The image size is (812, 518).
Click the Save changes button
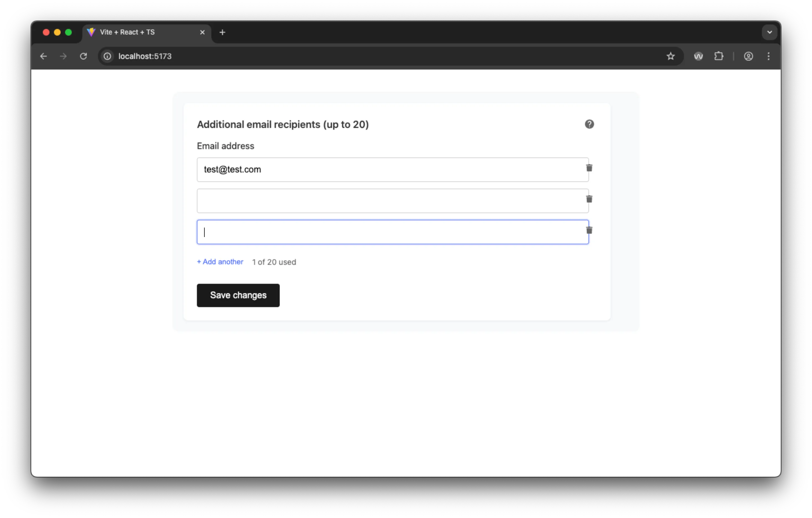coord(238,295)
